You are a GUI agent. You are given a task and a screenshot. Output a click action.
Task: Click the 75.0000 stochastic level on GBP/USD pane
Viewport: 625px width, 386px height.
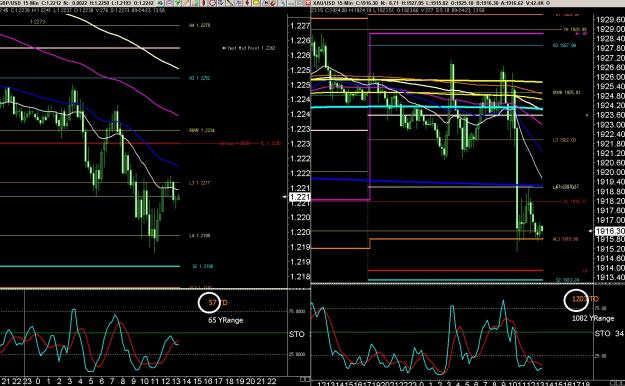[x=297, y=311]
